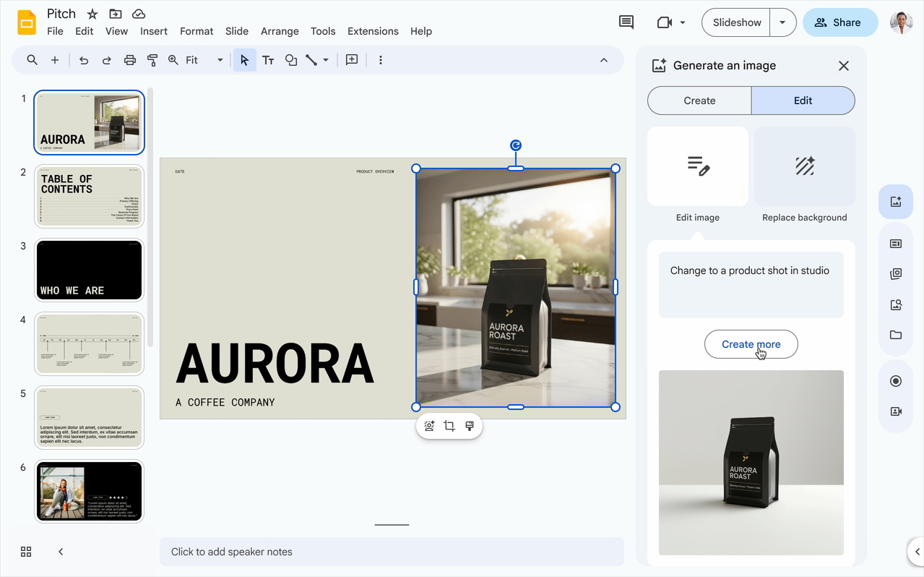This screenshot has width=924, height=577.
Task: Expand the Slideshow dropdown arrow
Action: point(782,22)
